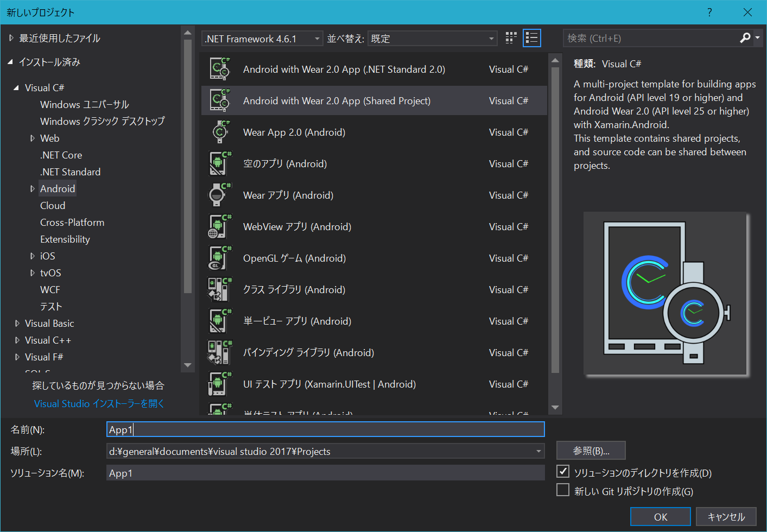Image resolution: width=767 pixels, height=532 pixels.
Task: Open the help question mark button
Action: pos(709,12)
